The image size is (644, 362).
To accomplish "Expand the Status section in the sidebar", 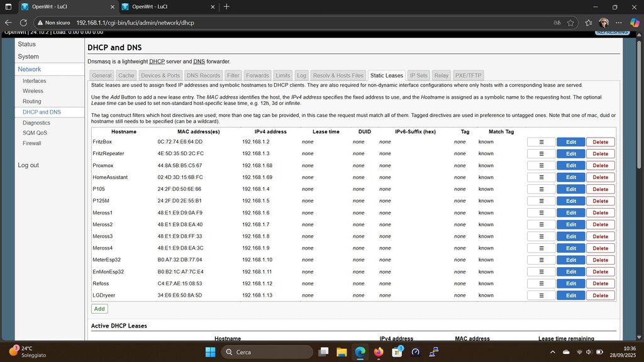I will coord(26,44).
